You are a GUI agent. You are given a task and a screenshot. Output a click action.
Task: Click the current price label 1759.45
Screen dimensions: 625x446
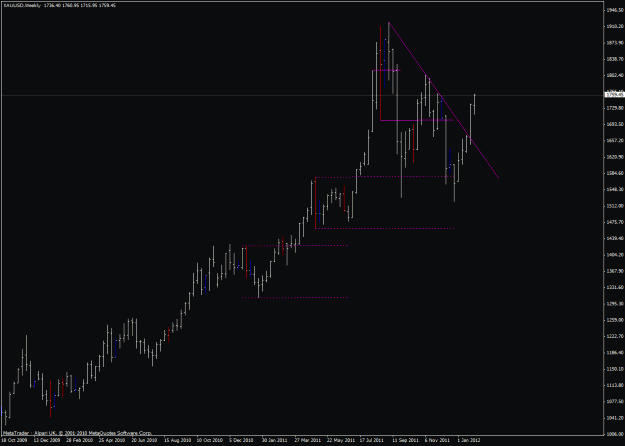click(x=614, y=95)
